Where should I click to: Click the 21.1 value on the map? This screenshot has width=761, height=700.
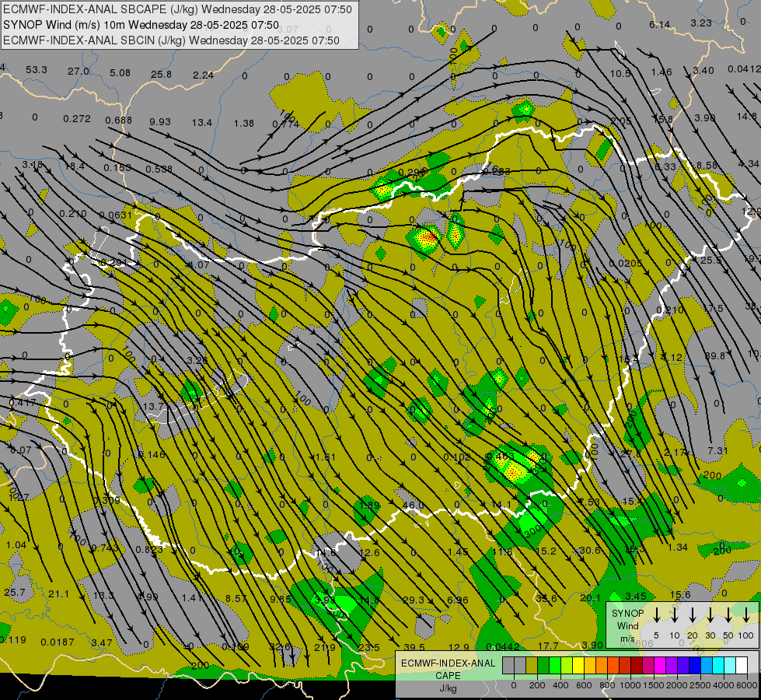[x=59, y=594]
